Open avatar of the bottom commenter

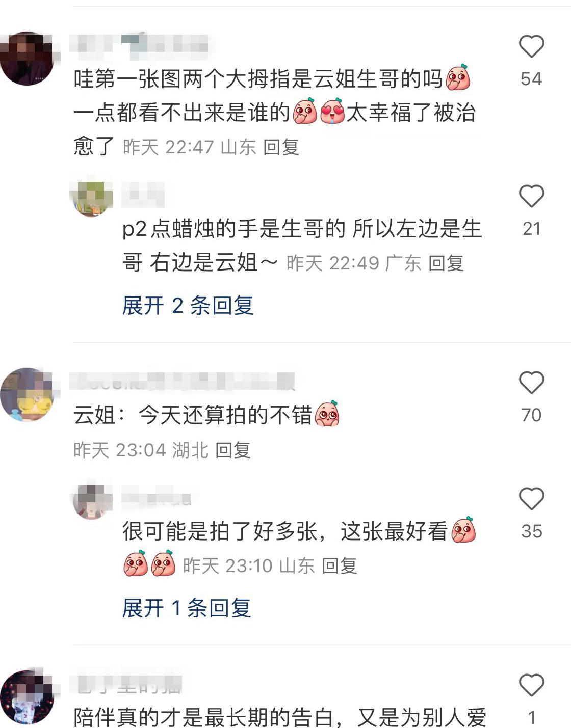(27, 697)
